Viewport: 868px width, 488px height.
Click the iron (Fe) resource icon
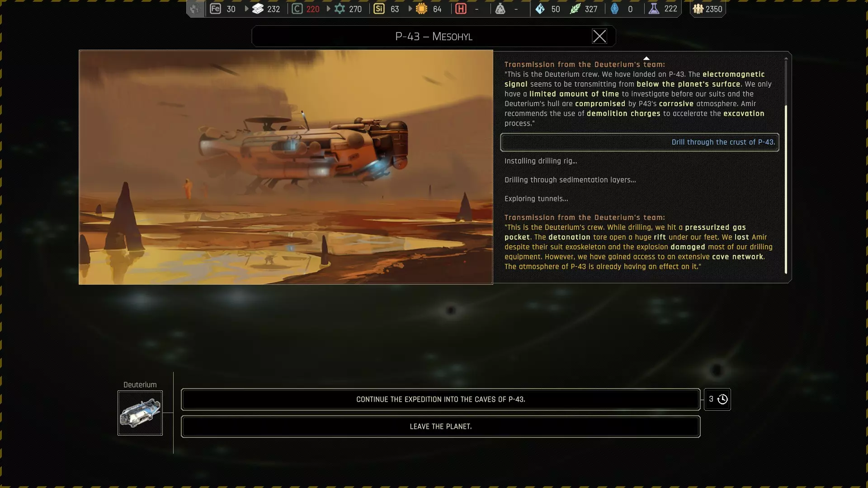[216, 9]
